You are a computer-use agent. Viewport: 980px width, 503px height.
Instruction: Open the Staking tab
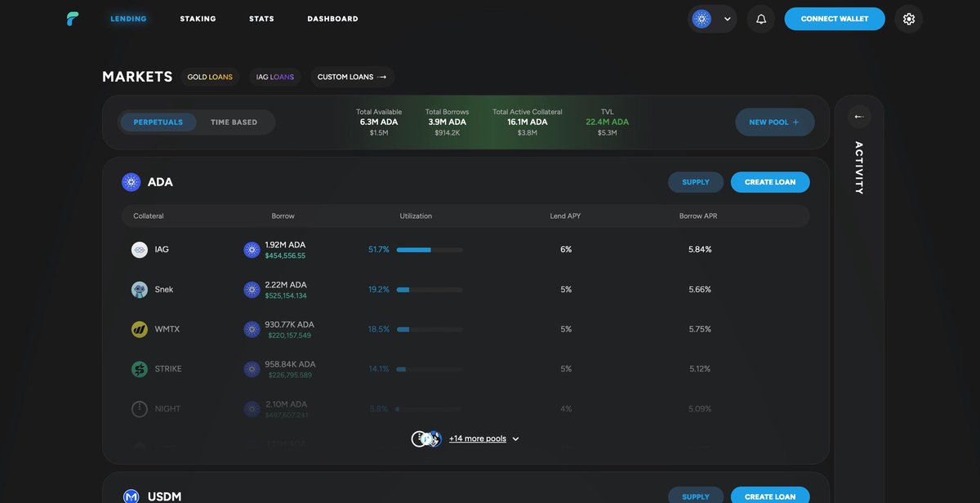pos(198,19)
